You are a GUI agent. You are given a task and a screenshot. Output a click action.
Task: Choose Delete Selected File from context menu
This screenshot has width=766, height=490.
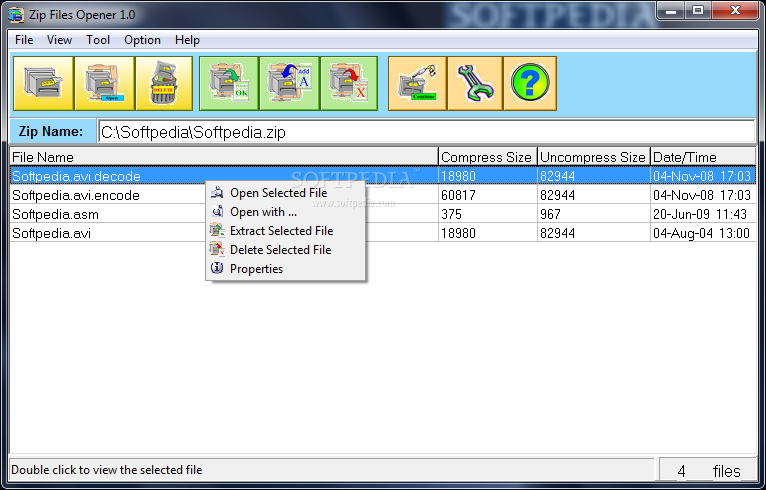point(286,250)
